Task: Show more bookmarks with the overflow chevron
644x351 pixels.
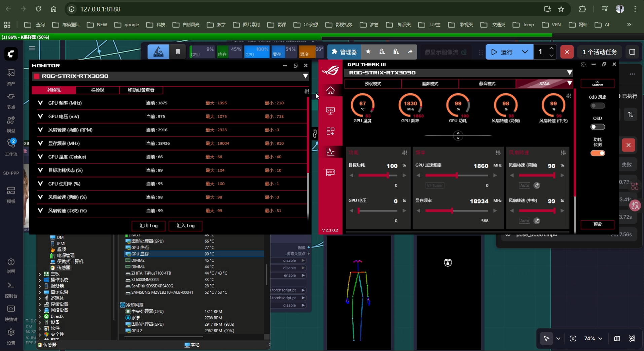Action: tap(629, 25)
